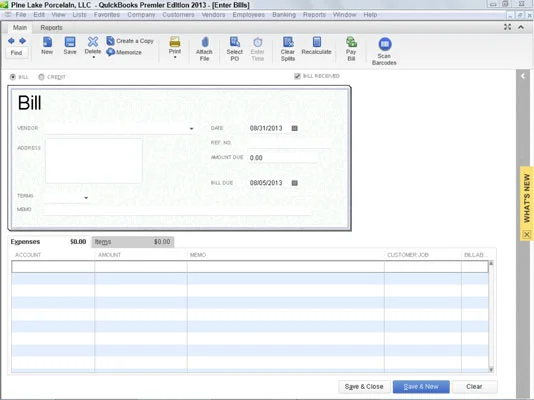Open the Terms dropdown
534x400 pixels.
click(x=86, y=198)
